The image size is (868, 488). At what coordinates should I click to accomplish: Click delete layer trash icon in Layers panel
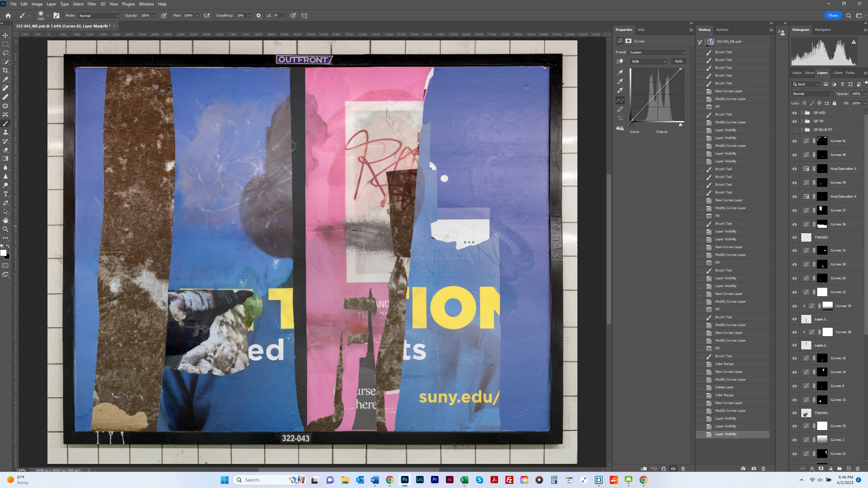tap(858, 469)
